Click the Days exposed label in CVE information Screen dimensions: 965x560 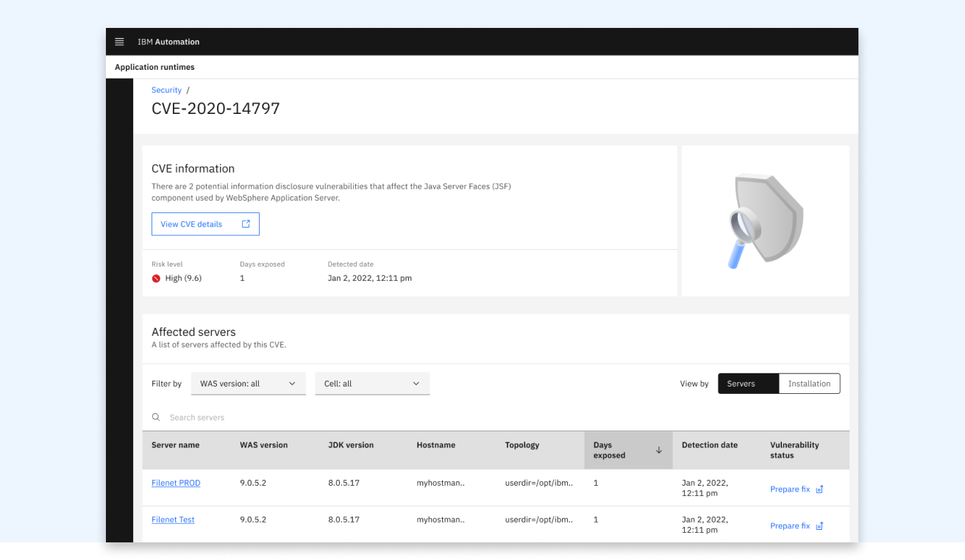[x=262, y=264]
